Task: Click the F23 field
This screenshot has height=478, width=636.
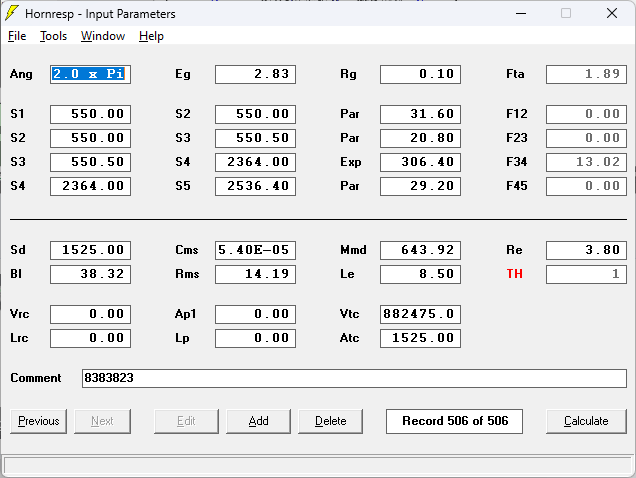Action: (586, 138)
